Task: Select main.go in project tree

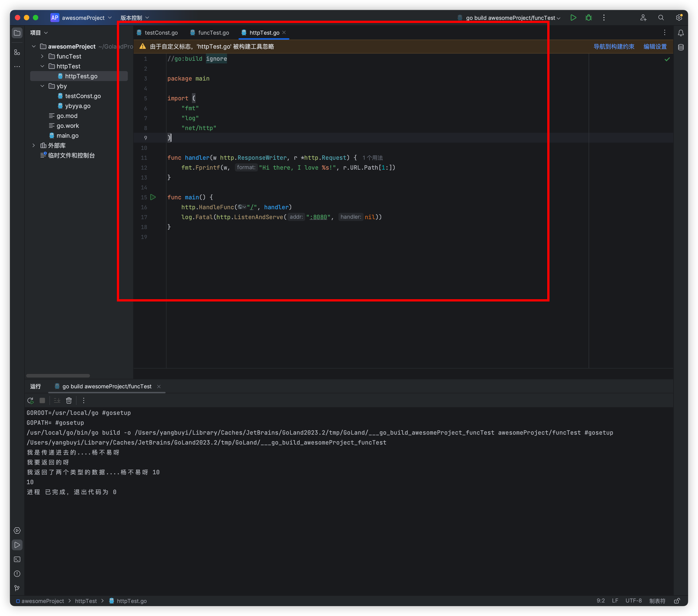Action: coord(64,136)
